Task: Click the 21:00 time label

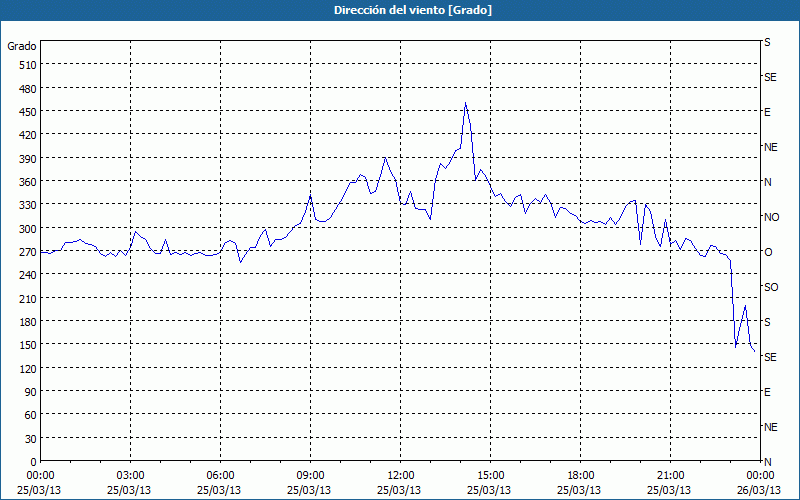Action: [670, 476]
